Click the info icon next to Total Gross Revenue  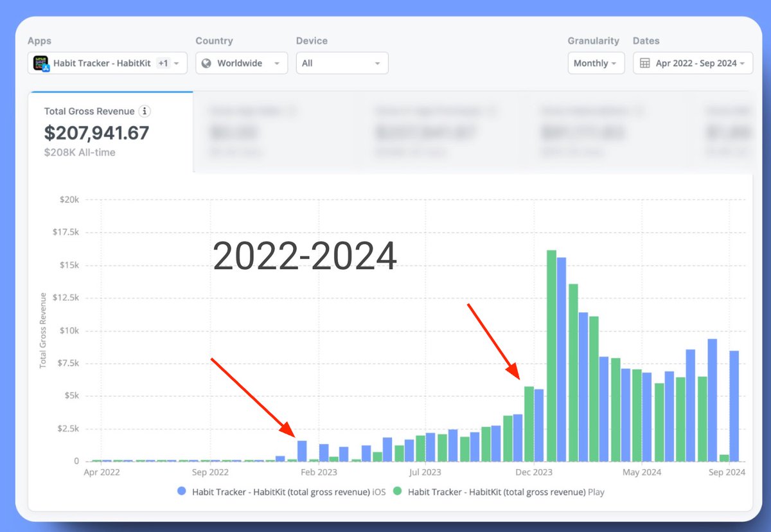point(145,111)
